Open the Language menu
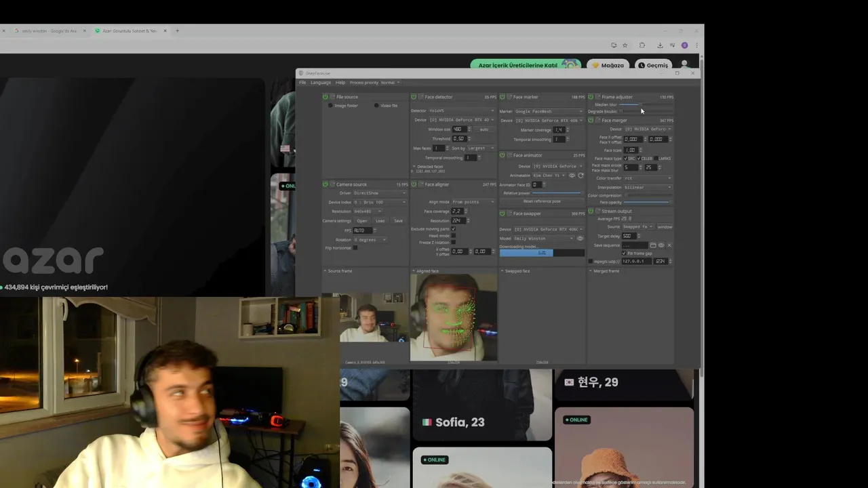The image size is (868, 488). coord(321,83)
